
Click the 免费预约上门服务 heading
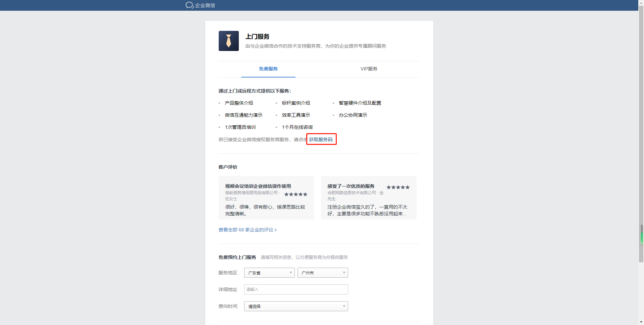coord(237,257)
